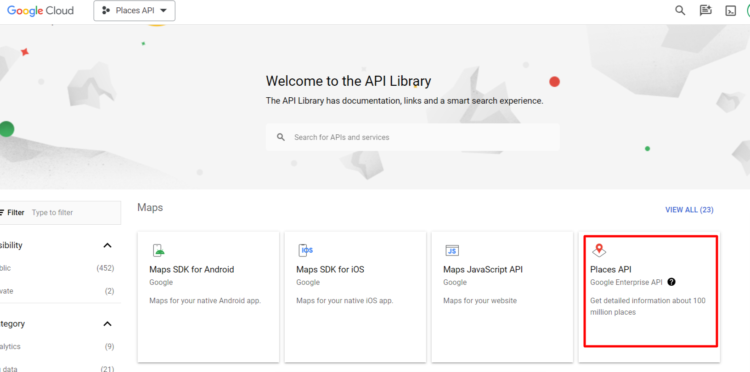Select the Public visibility filter (452)
Image resolution: width=750 pixels, height=372 pixels.
pyautogui.click(x=57, y=268)
